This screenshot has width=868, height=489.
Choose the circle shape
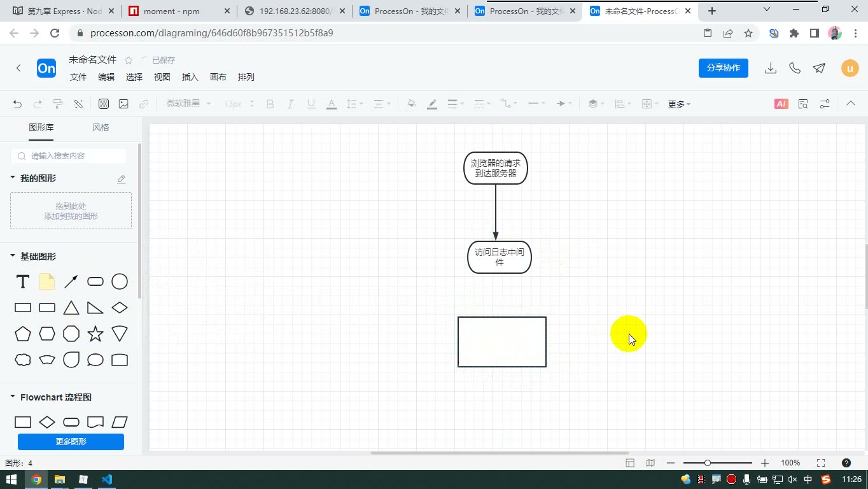coord(120,281)
